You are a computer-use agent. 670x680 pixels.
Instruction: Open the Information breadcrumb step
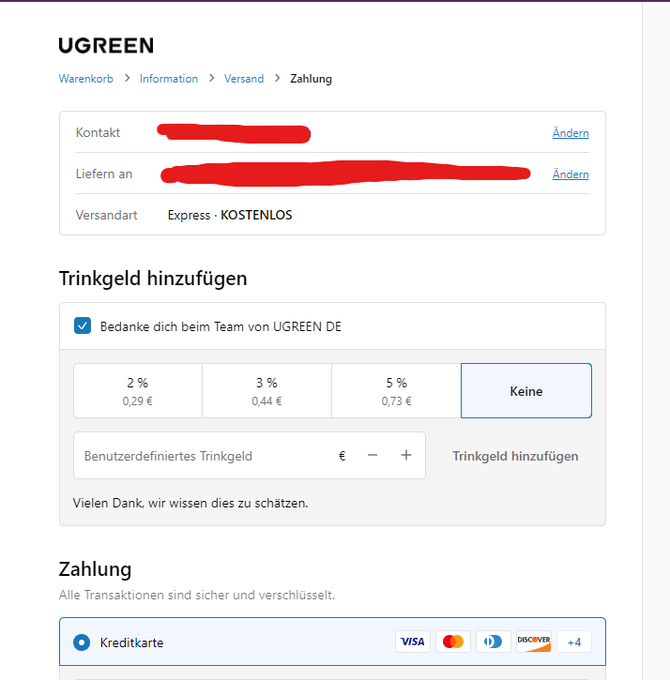(x=169, y=79)
